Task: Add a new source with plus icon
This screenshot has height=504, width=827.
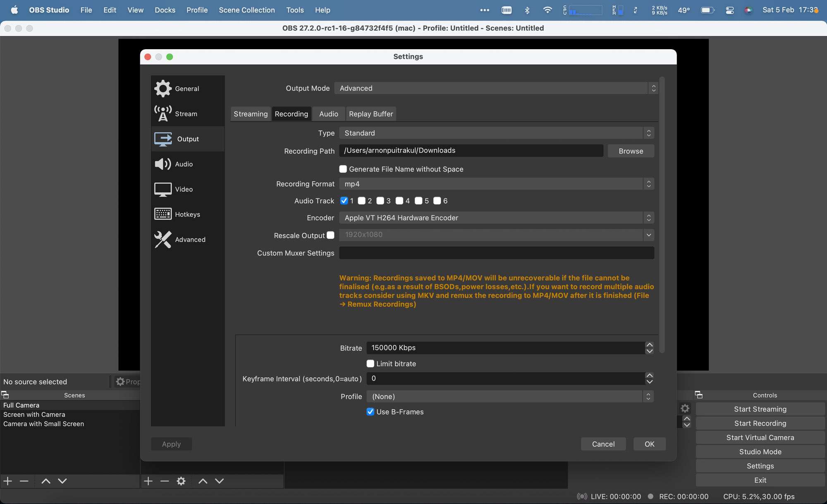Action: (x=148, y=481)
